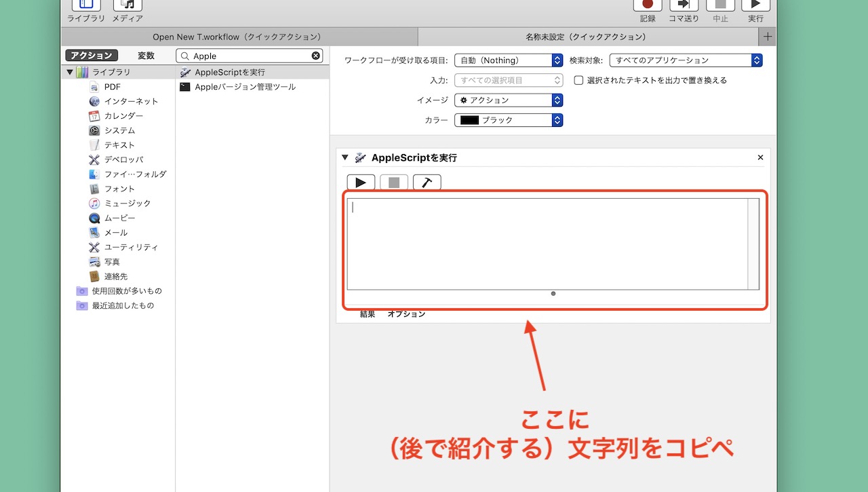The height and width of the screenshot is (492, 868).
Task: Select the 変数 segment
Action: 146,56
